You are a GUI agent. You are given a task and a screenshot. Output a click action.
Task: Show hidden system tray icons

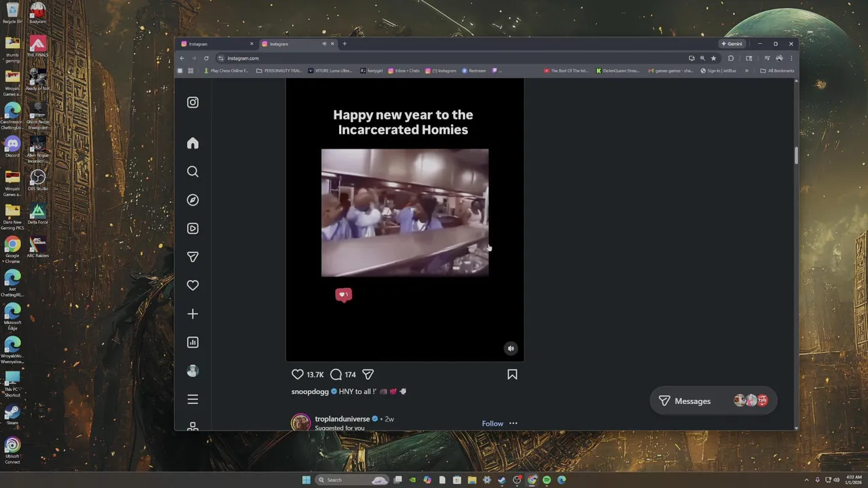[x=806, y=480]
